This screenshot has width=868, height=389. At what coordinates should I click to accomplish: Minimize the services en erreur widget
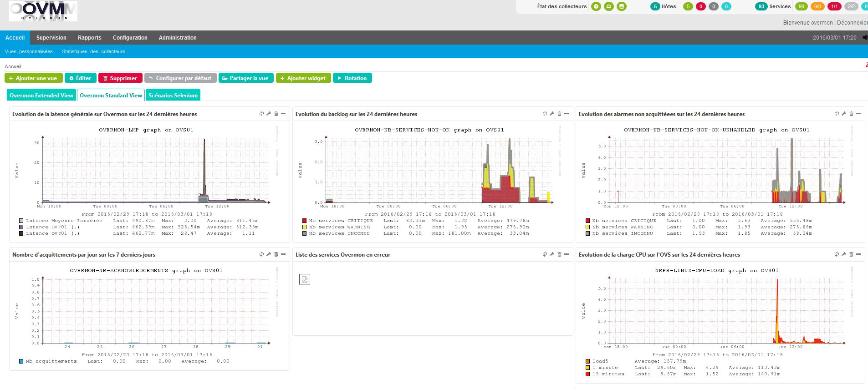[x=567, y=254]
